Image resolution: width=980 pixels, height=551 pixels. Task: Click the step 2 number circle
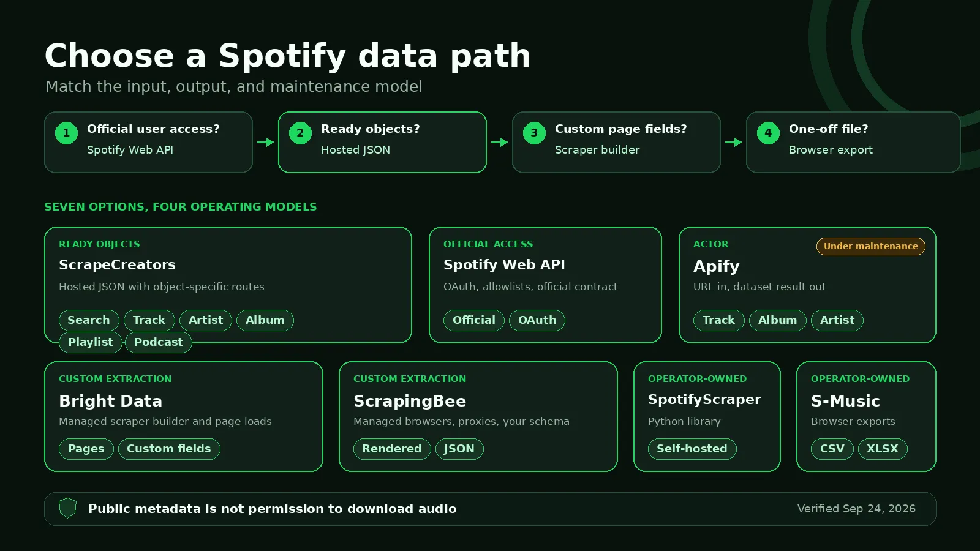(300, 133)
